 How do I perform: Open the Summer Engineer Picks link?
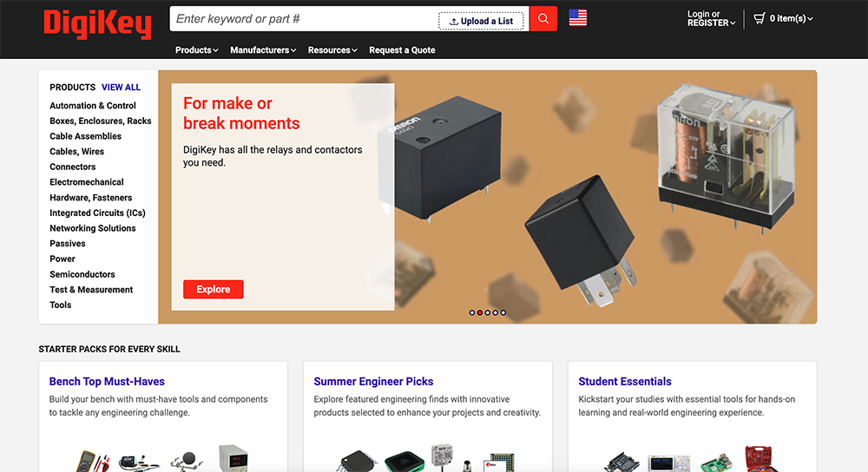tap(373, 381)
